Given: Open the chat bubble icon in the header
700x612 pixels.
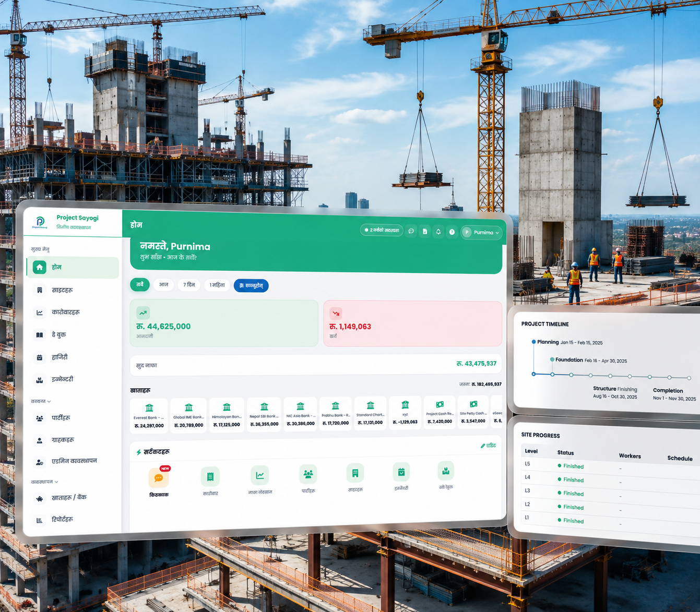Looking at the screenshot, I should [x=411, y=231].
